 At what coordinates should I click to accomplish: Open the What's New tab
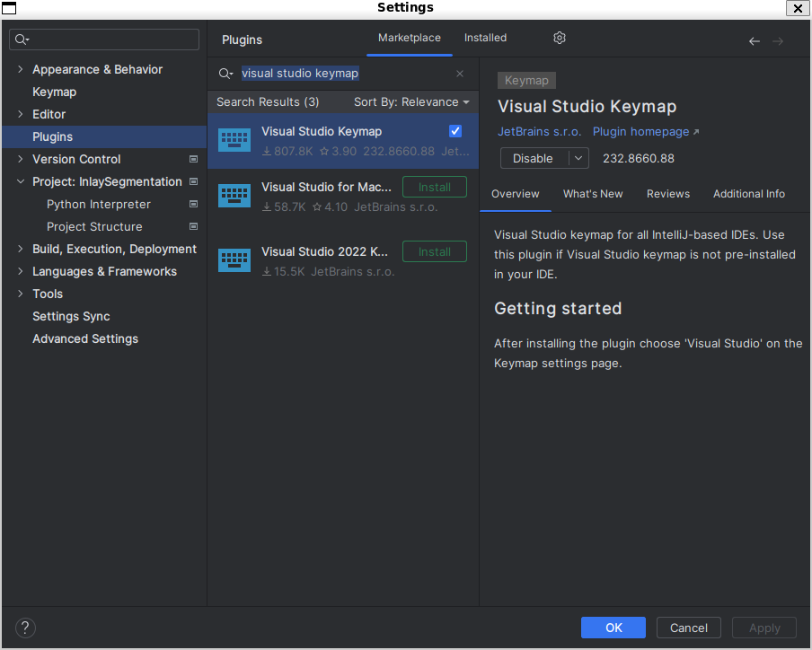click(x=593, y=194)
